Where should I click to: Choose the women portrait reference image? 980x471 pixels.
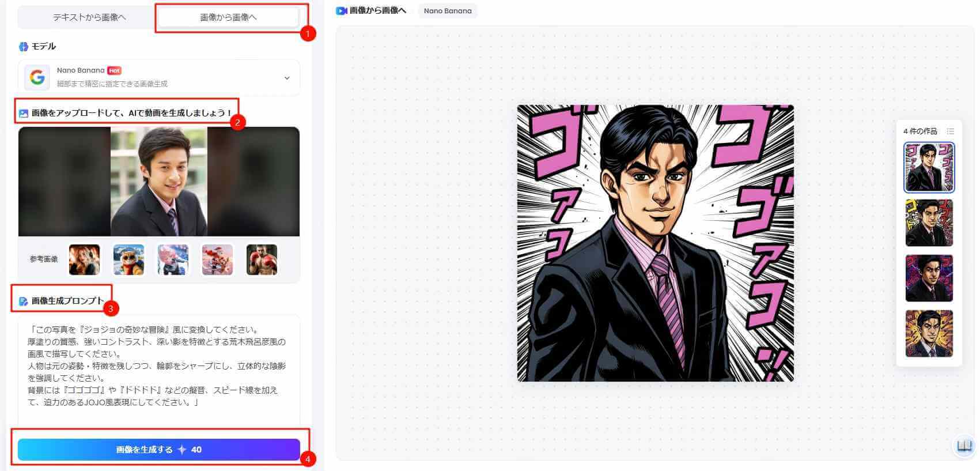click(84, 259)
